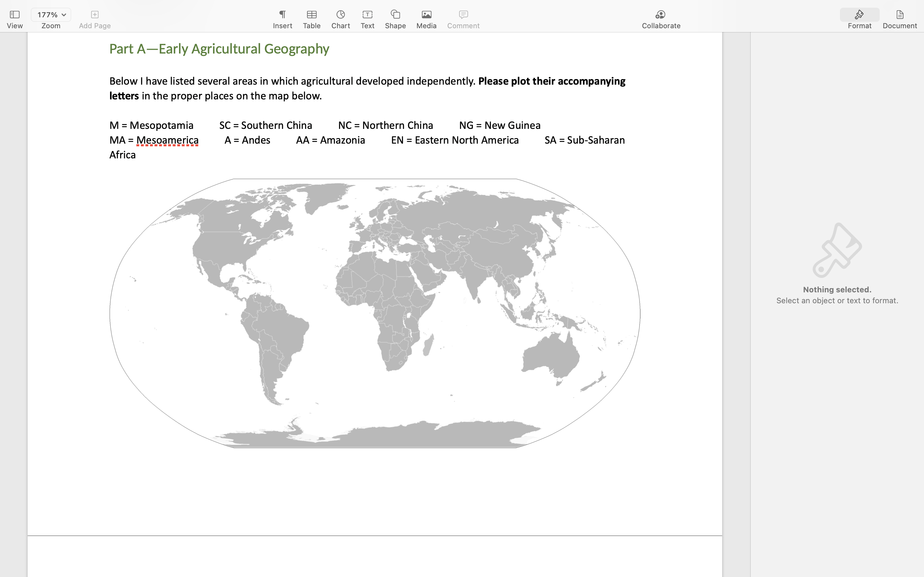924x577 pixels.
Task: Open the Chart picker
Action: pyautogui.click(x=340, y=15)
